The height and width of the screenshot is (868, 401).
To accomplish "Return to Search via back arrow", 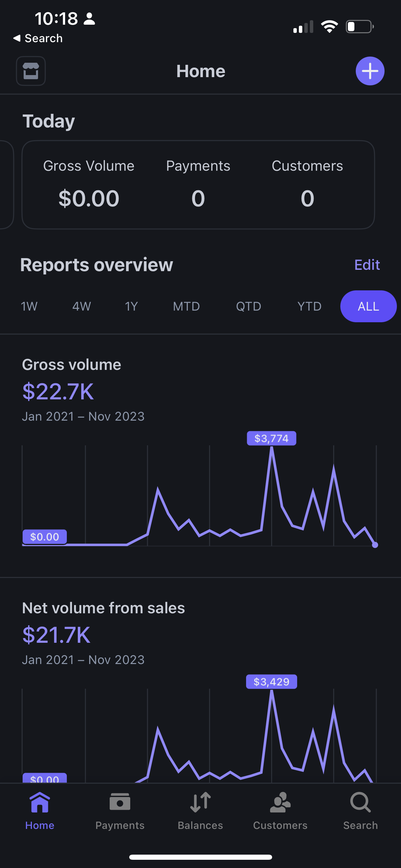I will (x=38, y=38).
